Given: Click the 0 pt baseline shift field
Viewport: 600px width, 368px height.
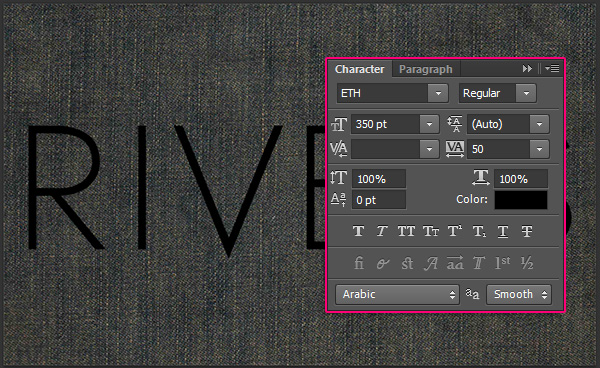Looking at the screenshot, I should tap(378, 200).
